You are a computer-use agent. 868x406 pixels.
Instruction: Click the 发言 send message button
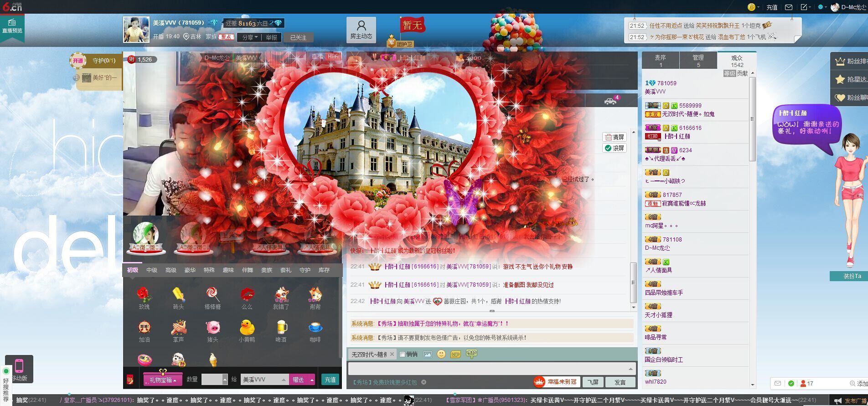pos(620,382)
